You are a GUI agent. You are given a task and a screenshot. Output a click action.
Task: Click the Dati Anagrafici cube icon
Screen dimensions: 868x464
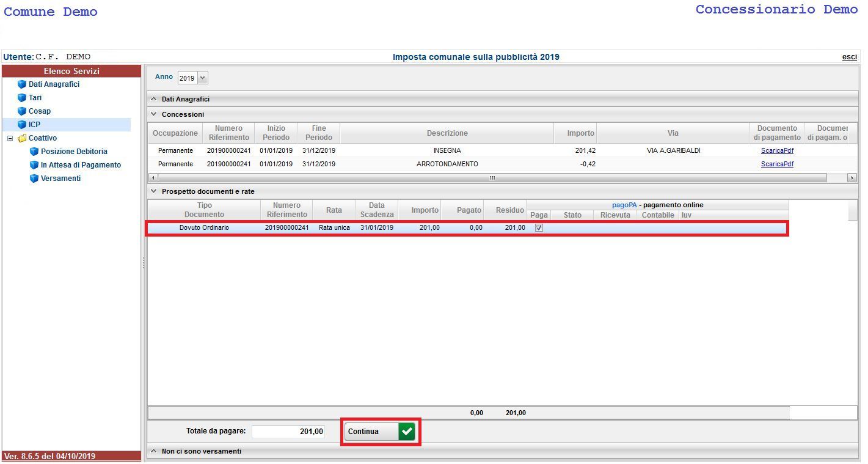(x=22, y=84)
